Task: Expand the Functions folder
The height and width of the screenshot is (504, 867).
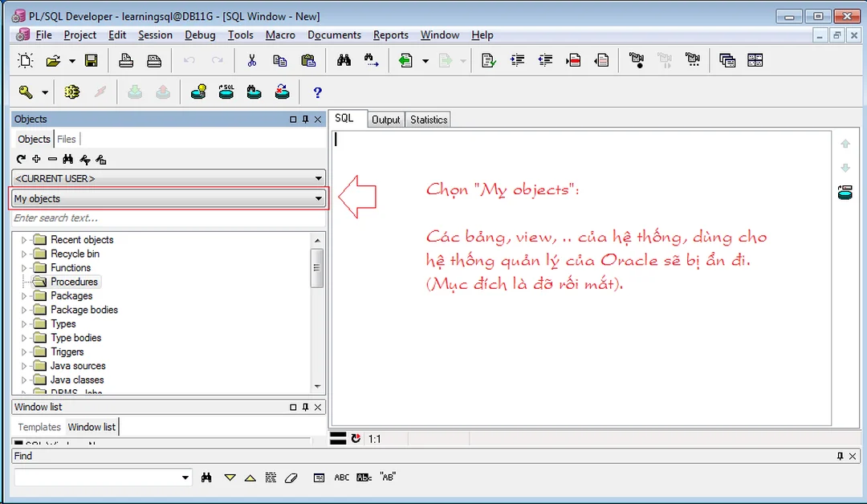Action: pyautogui.click(x=23, y=268)
